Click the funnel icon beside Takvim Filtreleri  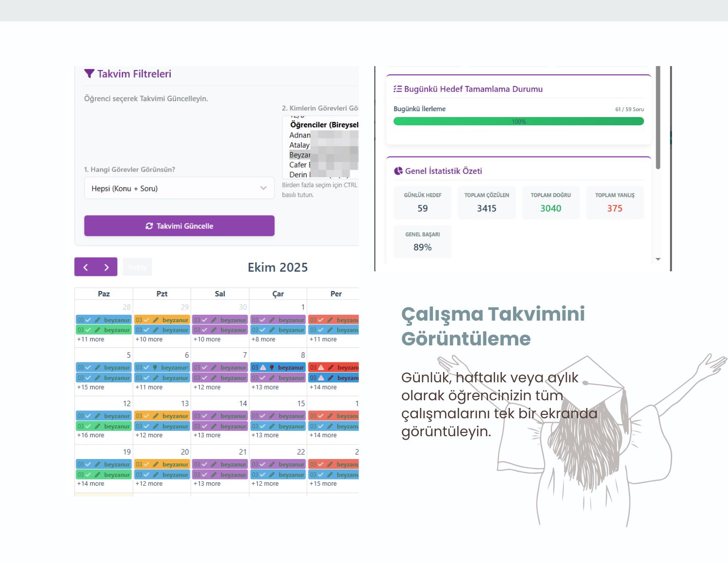(x=89, y=74)
